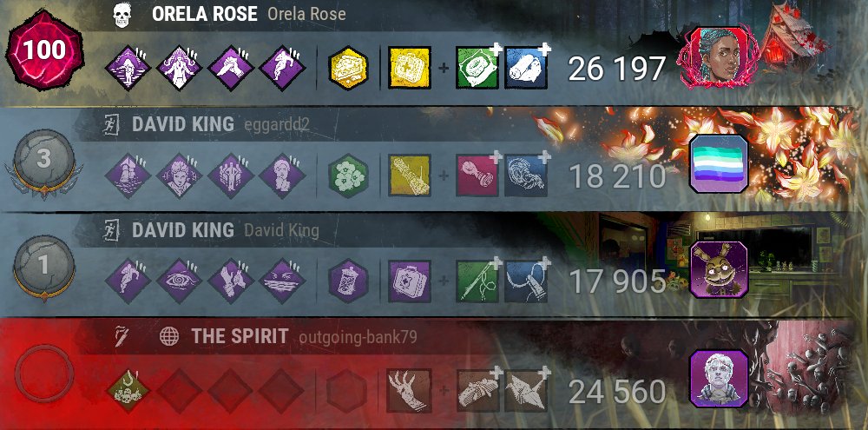The width and height of the screenshot is (868, 430).
Task: Select eggardd2's yellow flashlight item
Action: pos(409,175)
